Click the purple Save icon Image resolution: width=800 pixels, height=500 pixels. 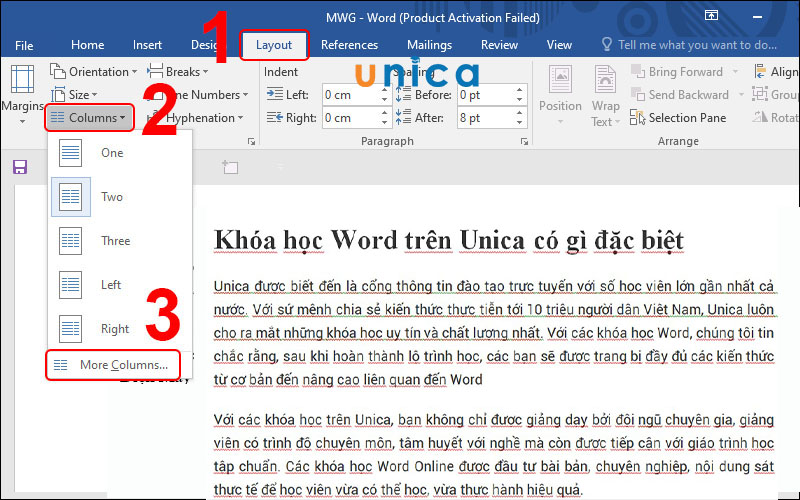tap(20, 167)
